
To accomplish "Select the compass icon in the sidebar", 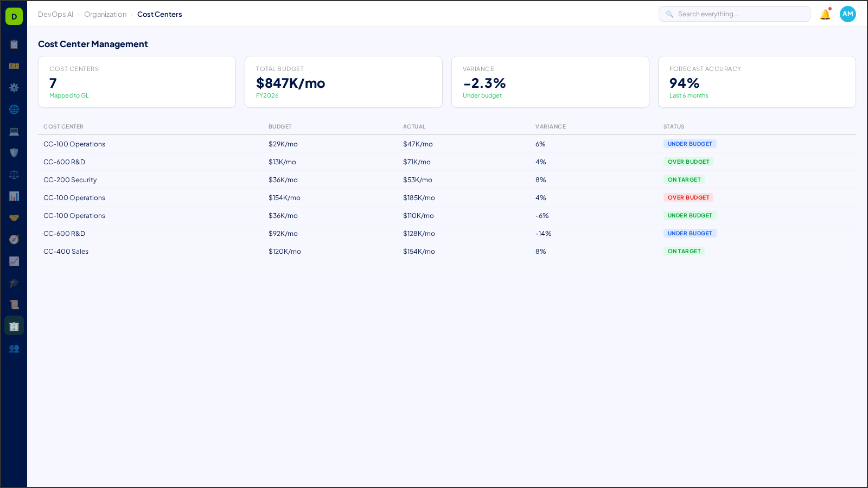I will point(14,239).
